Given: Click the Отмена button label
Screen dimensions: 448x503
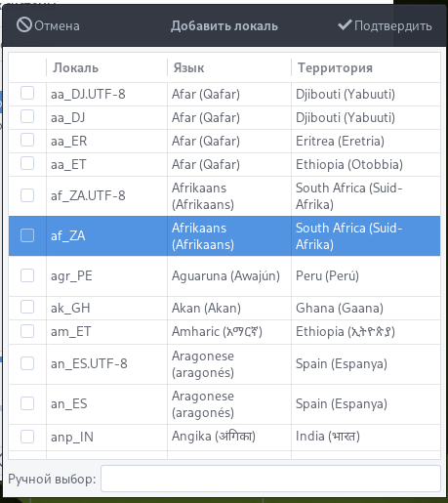Looking at the screenshot, I should click(x=57, y=25).
